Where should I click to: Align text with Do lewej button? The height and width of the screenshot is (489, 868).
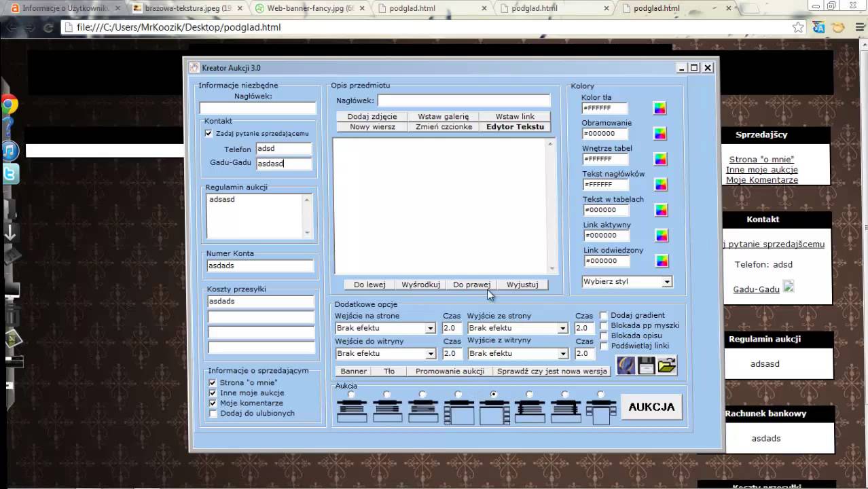(x=369, y=285)
